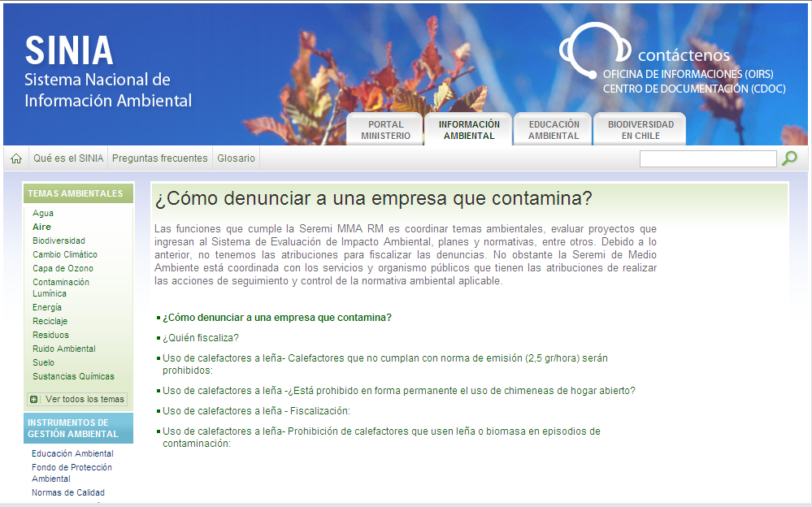Select the Información Ambiental tab
The width and height of the screenshot is (812, 507).
point(469,130)
